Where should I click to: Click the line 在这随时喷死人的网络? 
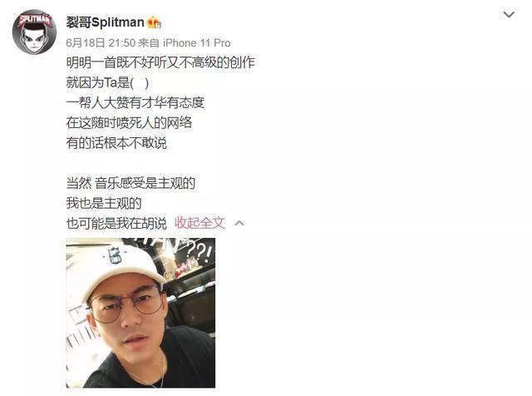(x=130, y=122)
